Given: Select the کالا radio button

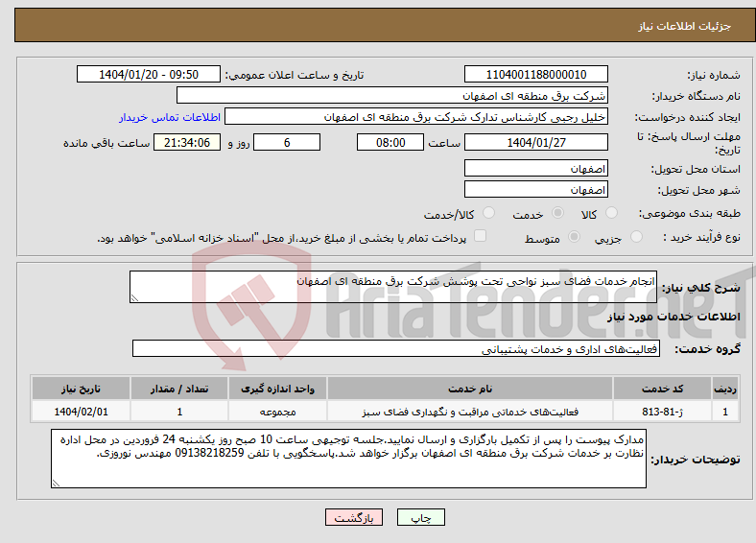Looking at the screenshot, I should click(x=611, y=213).
